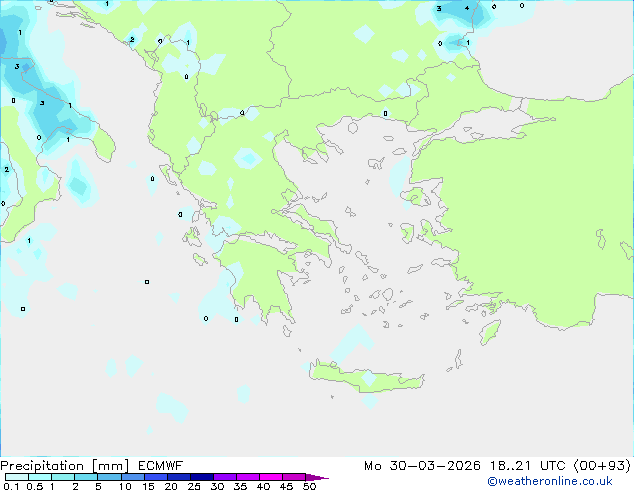The height and width of the screenshot is (490, 634).
Task: Click the '[mm]' unit label
Action: click(x=111, y=466)
